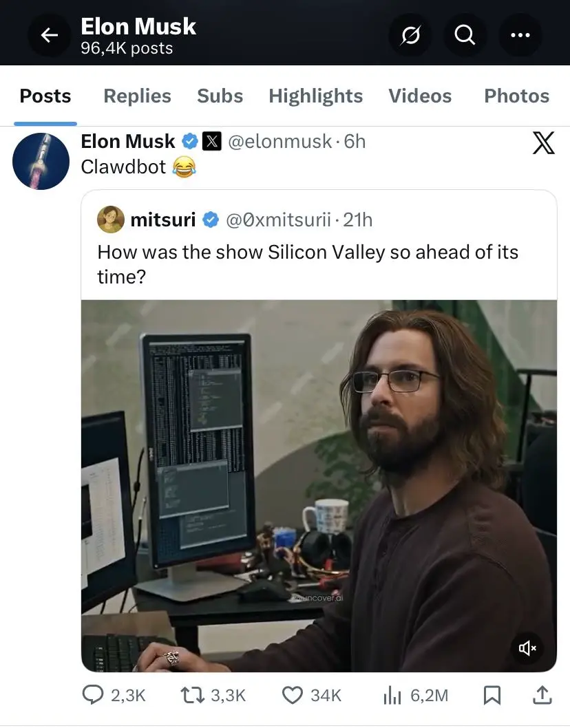Open the three-dot more options menu
Screen dimensions: 570x728
click(520, 35)
